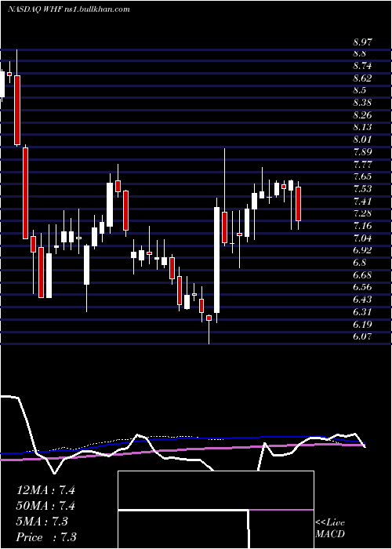
Task: Click the 8.97 price axis label
Action: (x=362, y=42)
